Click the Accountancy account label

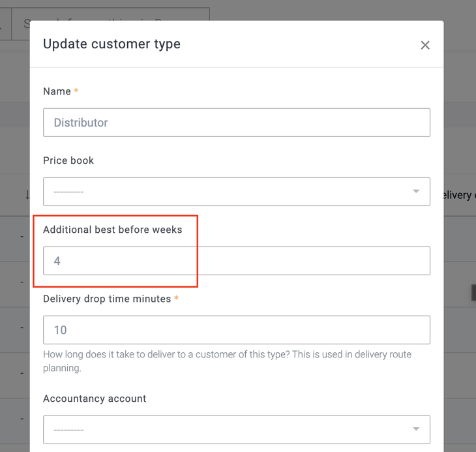pos(95,399)
